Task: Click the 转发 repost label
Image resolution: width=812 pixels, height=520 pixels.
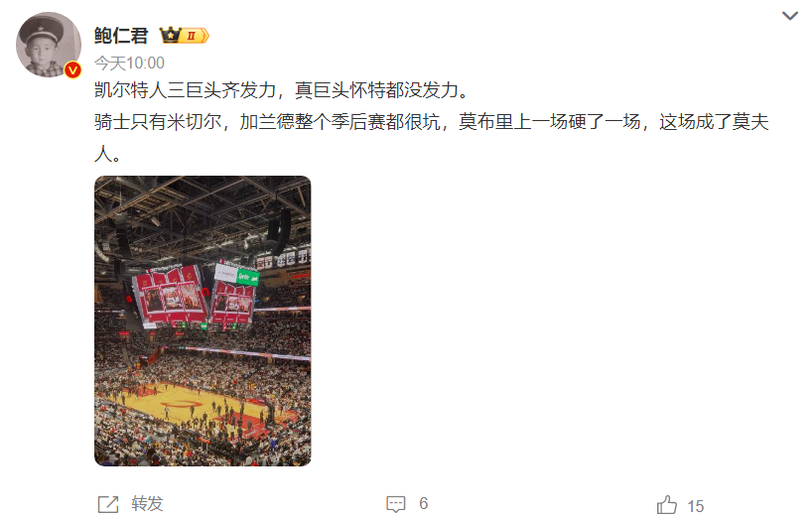Action: point(147,503)
